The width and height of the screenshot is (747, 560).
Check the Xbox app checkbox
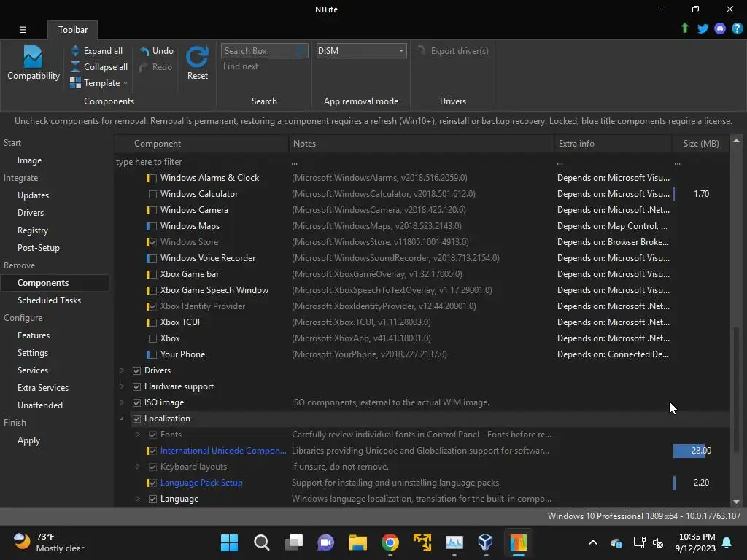(152, 338)
